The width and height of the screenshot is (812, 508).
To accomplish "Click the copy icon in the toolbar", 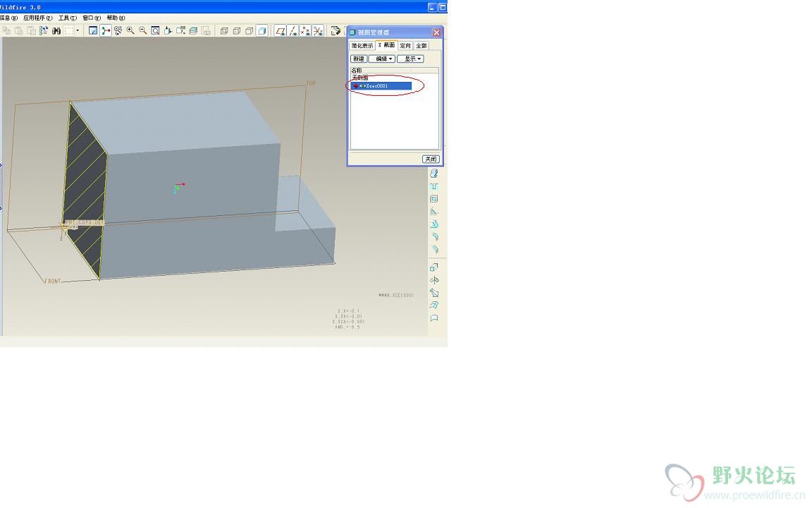I will [7, 31].
